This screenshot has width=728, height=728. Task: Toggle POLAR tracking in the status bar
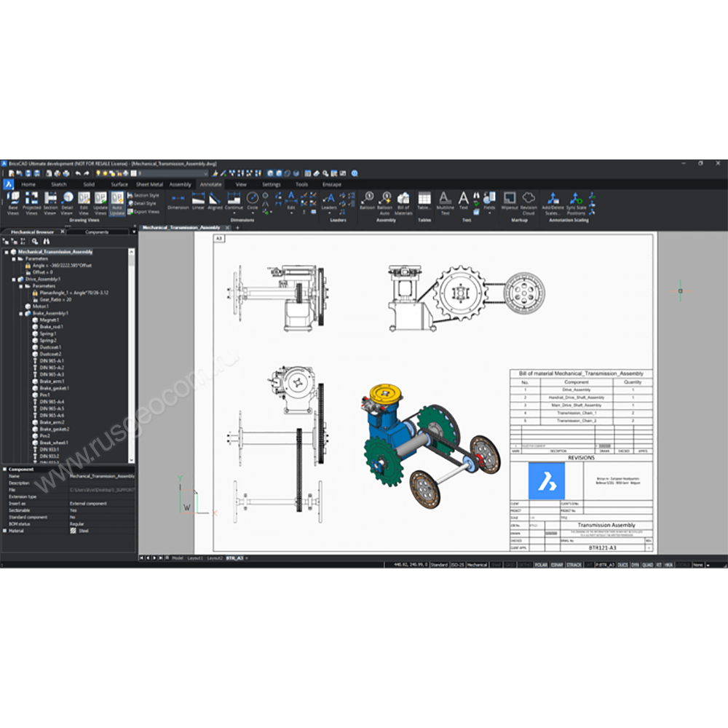[540, 564]
